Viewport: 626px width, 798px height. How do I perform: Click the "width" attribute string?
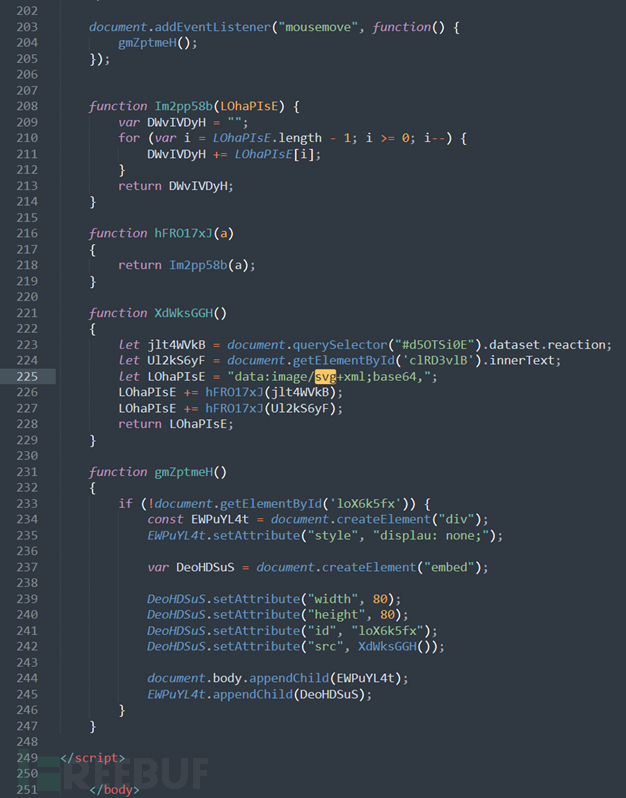click(333, 599)
